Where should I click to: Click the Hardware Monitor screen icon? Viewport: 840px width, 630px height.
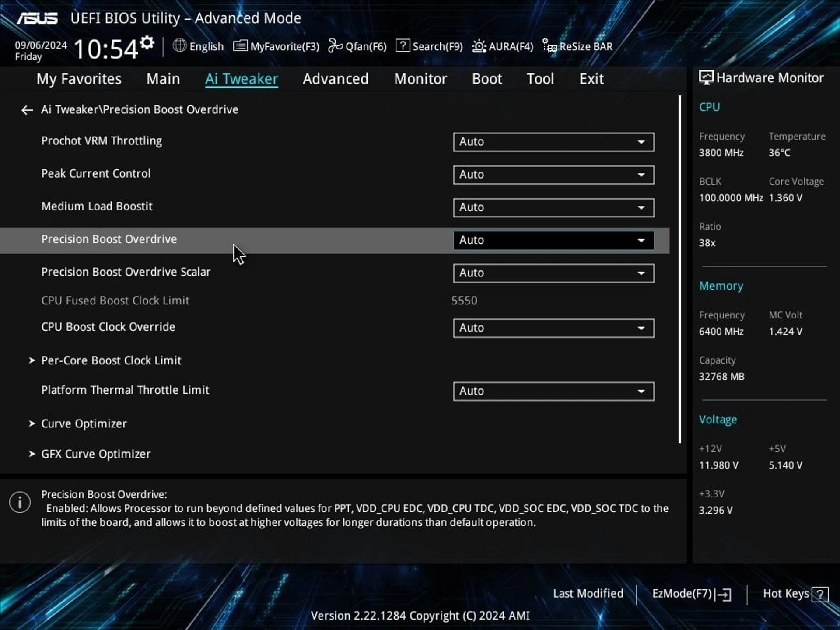coord(706,78)
